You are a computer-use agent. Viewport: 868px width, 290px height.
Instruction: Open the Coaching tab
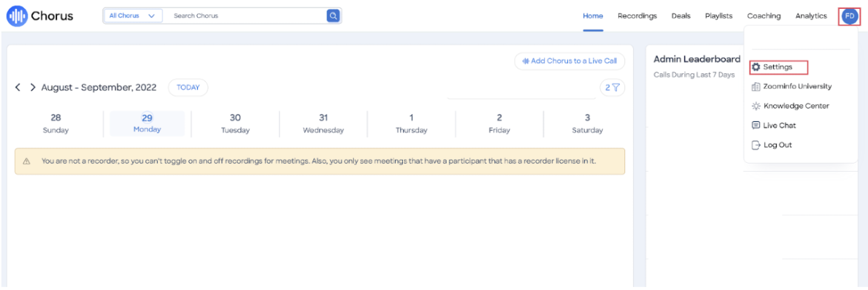pos(764,16)
